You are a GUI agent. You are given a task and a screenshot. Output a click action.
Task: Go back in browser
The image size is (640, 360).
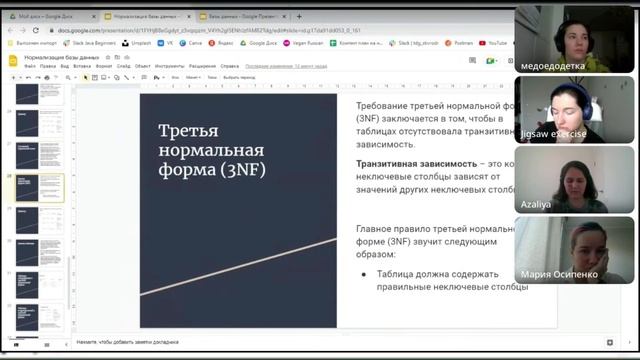point(11,30)
